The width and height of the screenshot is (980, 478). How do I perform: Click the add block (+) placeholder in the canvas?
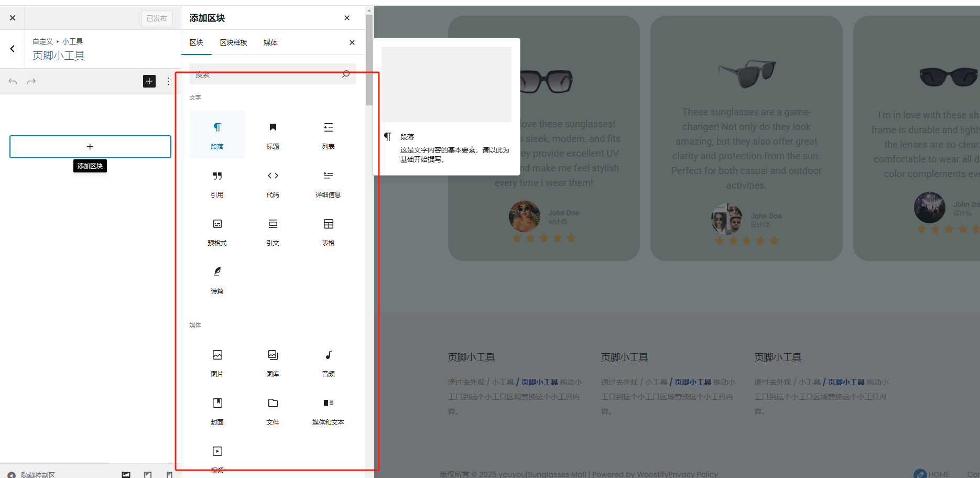(x=90, y=146)
